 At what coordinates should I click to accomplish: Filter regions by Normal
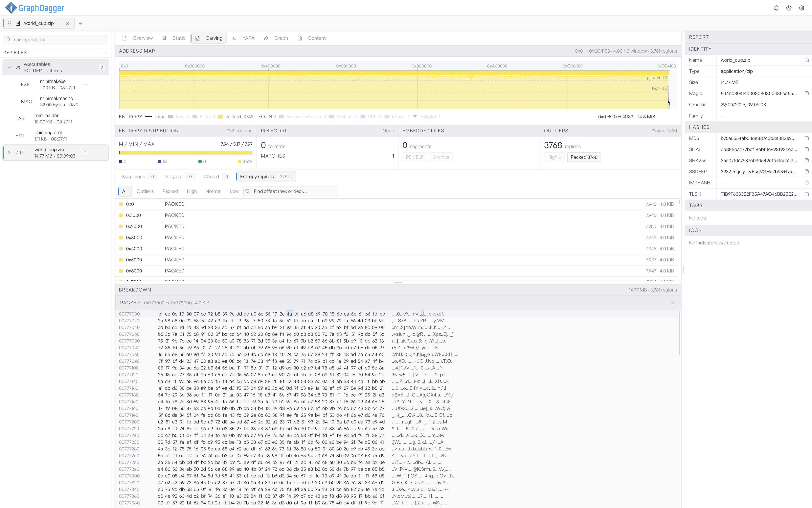213,191
